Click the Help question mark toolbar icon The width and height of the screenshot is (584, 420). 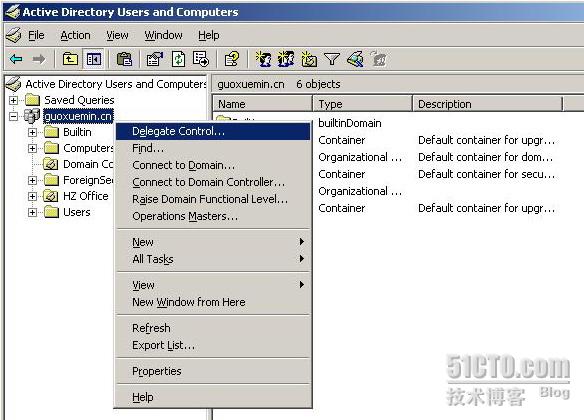click(x=232, y=59)
